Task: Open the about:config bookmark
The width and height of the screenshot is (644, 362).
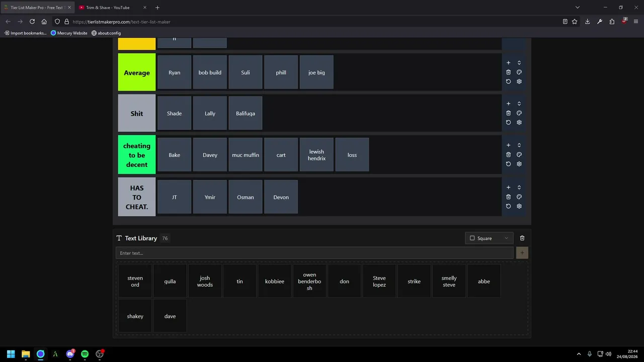Action: click(x=106, y=33)
